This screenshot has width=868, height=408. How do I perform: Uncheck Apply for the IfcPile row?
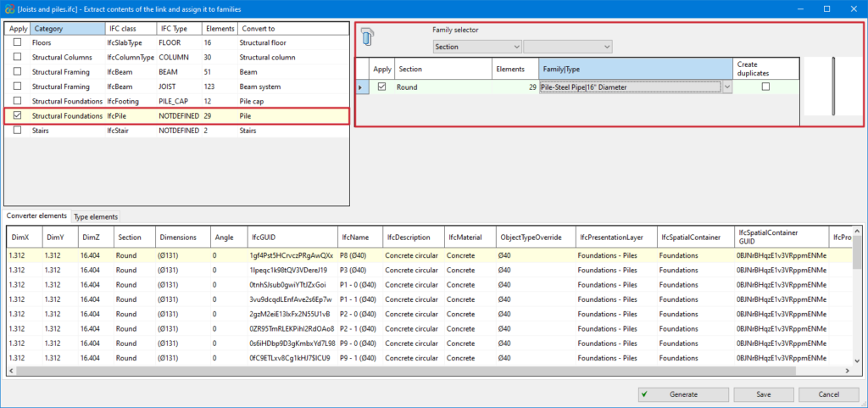point(18,115)
